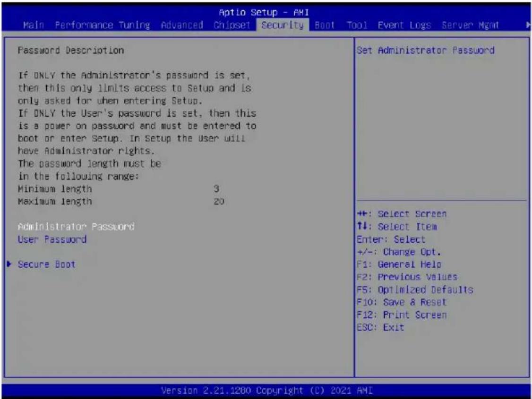Click the Select Item arrows hint

(x=397, y=227)
